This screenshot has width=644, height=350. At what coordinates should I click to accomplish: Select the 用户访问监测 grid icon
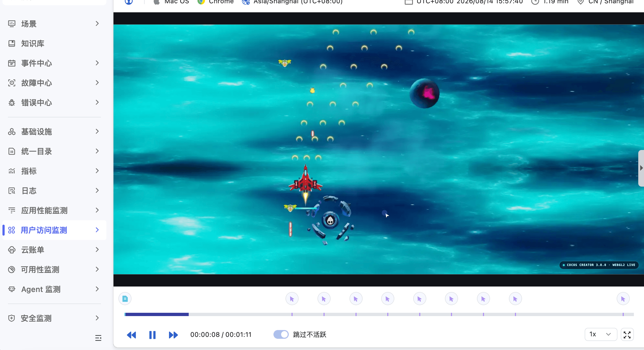click(x=11, y=230)
